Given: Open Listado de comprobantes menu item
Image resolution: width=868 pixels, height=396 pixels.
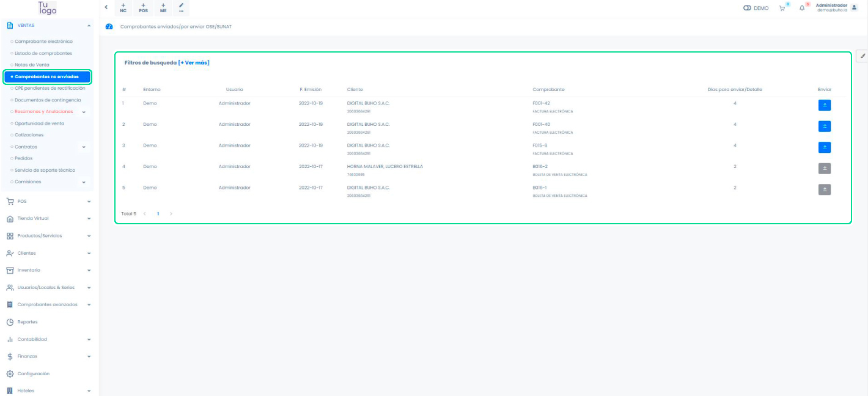Looking at the screenshot, I should coord(43,53).
